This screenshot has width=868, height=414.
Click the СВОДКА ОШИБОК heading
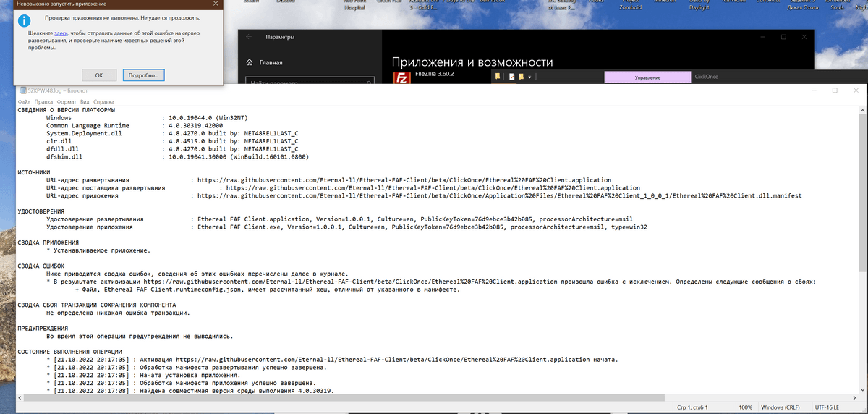click(41, 266)
